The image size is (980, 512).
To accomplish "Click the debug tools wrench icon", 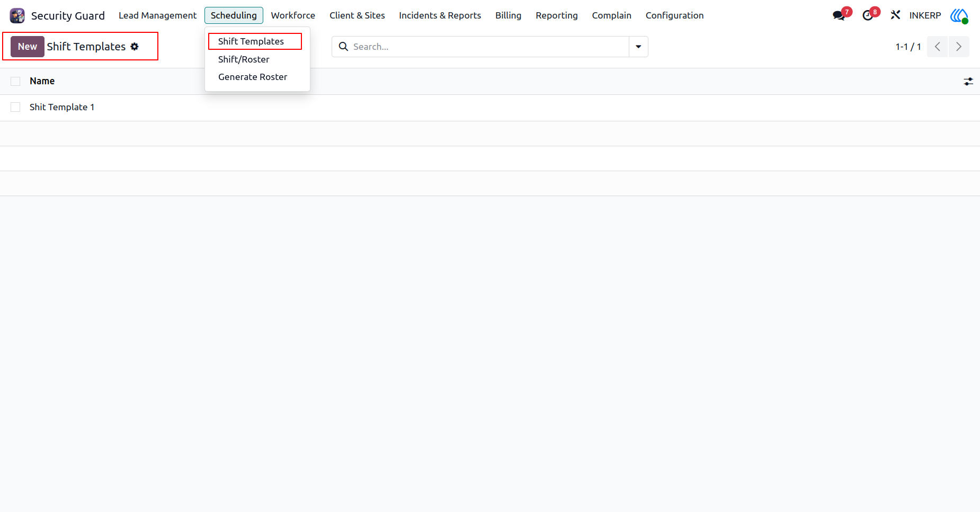I will (x=895, y=15).
